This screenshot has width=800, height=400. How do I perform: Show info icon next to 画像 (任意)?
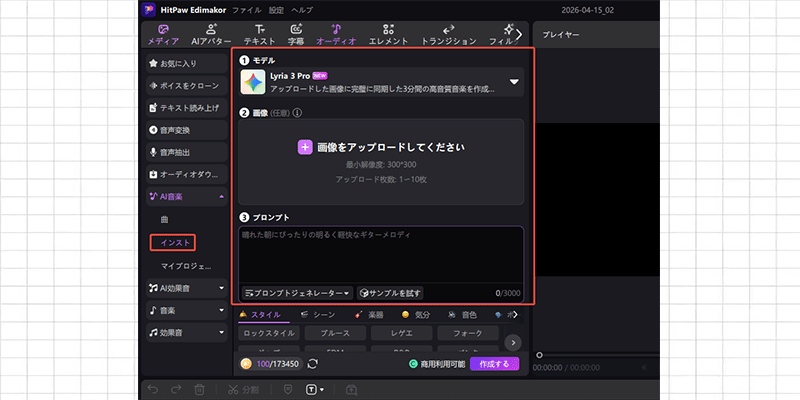pyautogui.click(x=297, y=113)
